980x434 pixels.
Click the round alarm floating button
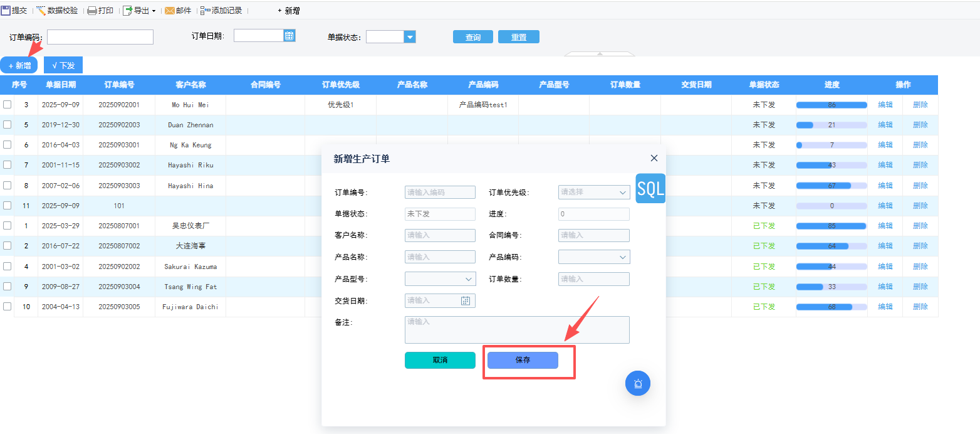pos(638,383)
